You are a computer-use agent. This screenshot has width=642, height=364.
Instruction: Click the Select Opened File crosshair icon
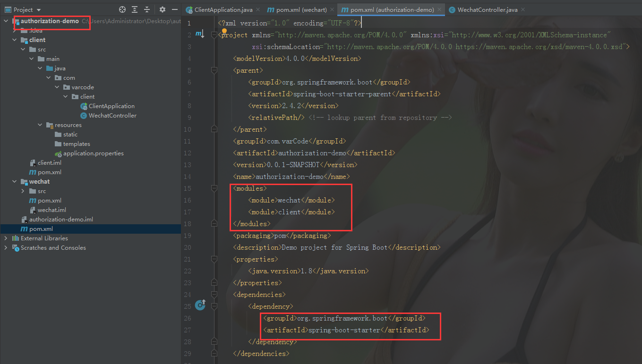coord(122,9)
